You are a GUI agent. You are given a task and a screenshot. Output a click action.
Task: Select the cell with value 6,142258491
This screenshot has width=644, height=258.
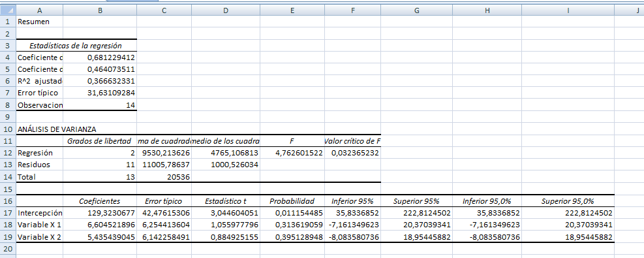pyautogui.click(x=164, y=236)
